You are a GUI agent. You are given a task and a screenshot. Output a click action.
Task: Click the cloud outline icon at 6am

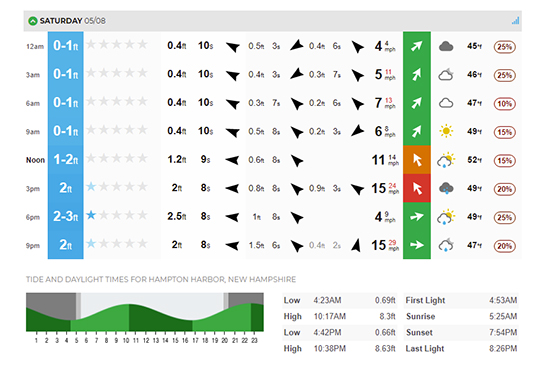pyautogui.click(x=446, y=103)
